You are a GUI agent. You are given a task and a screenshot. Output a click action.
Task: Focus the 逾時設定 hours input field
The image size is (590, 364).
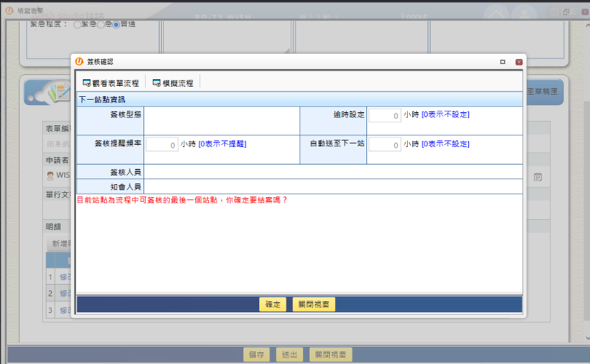pyautogui.click(x=385, y=115)
